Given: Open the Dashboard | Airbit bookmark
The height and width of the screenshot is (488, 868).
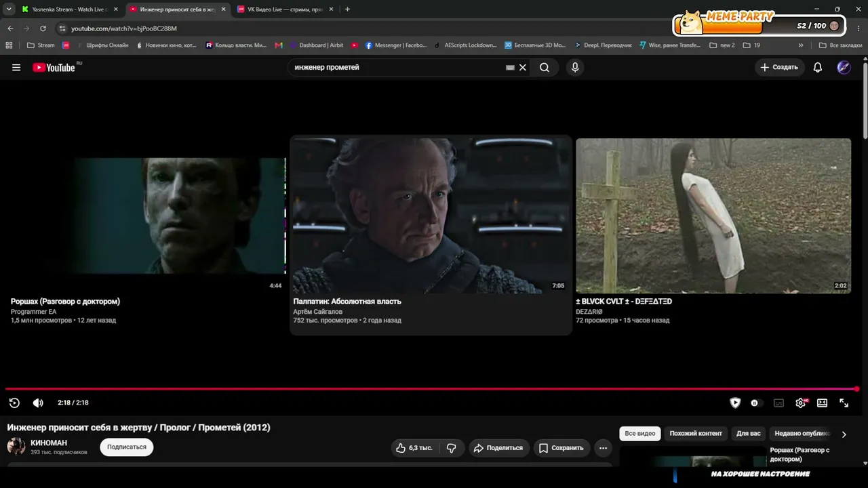Looking at the screenshot, I should pyautogui.click(x=317, y=45).
